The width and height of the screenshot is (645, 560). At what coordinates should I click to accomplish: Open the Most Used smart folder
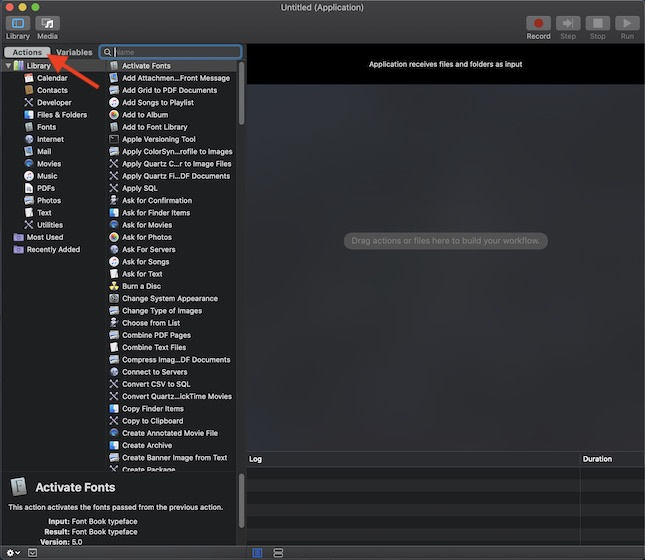44,237
